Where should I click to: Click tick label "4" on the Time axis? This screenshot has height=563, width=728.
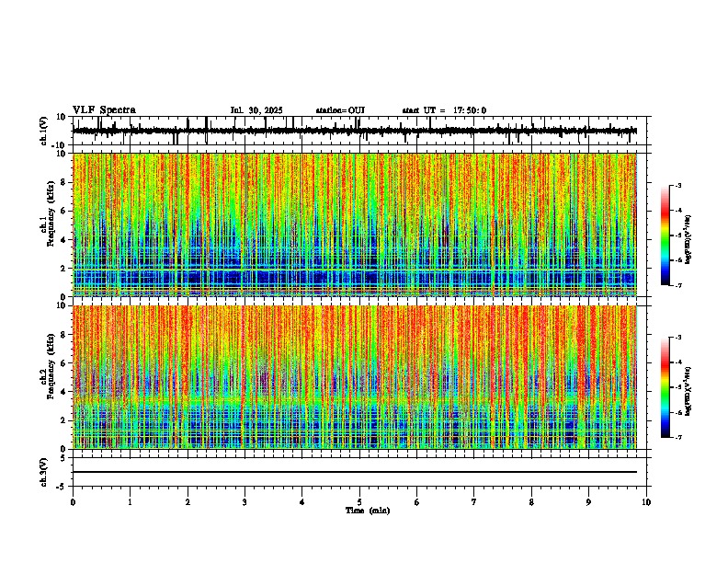click(x=302, y=502)
